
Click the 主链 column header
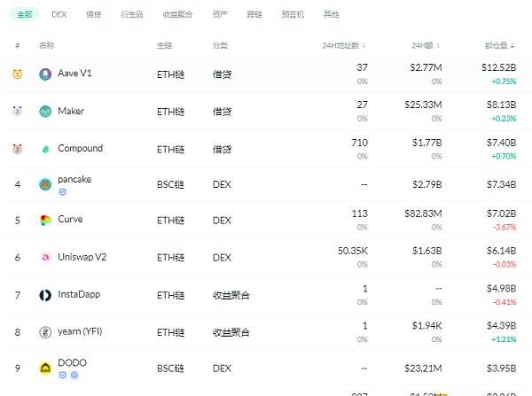(x=164, y=45)
